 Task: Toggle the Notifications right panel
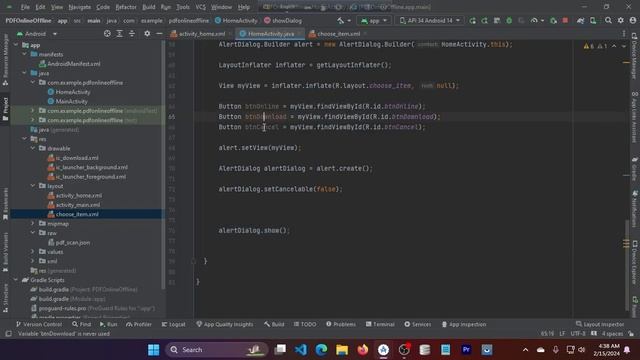(634, 208)
